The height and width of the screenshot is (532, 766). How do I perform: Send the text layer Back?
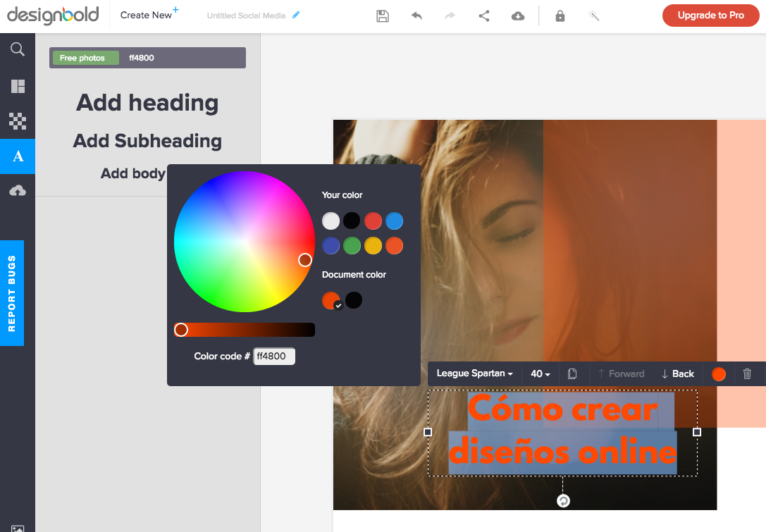coord(677,374)
